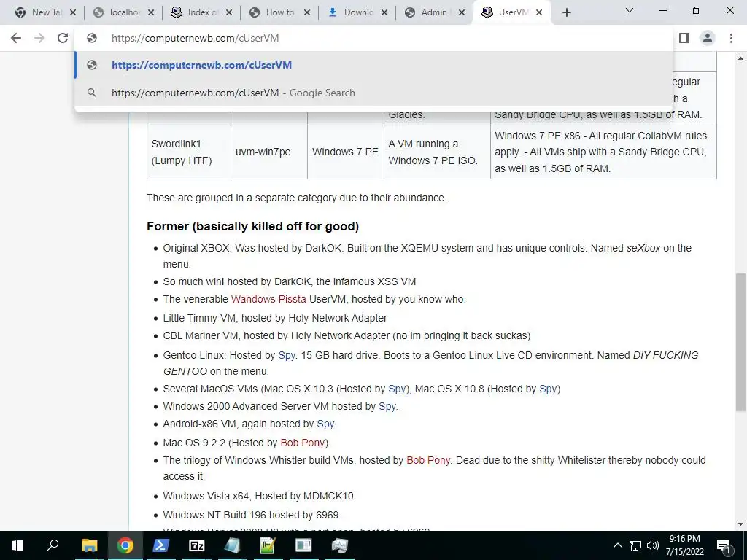Click the Swordlink1 (Lumpy HTF) table cell
This screenshot has height=560, width=747.
pos(189,152)
